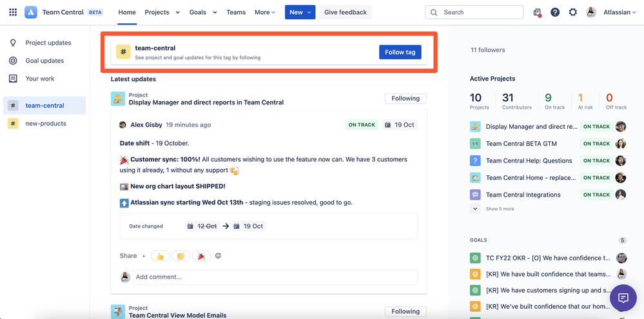Expand the Projects dropdown arrow
Image resolution: width=644 pixels, height=319 pixels.
click(x=177, y=12)
